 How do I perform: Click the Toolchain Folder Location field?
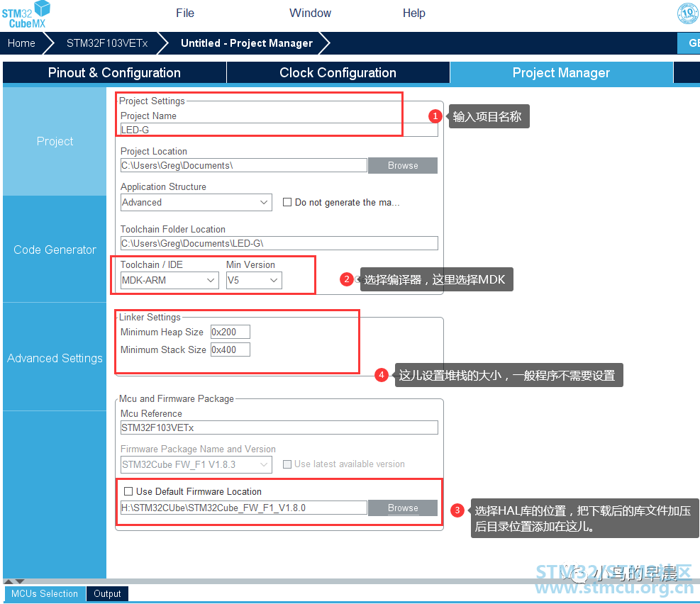coord(279,244)
